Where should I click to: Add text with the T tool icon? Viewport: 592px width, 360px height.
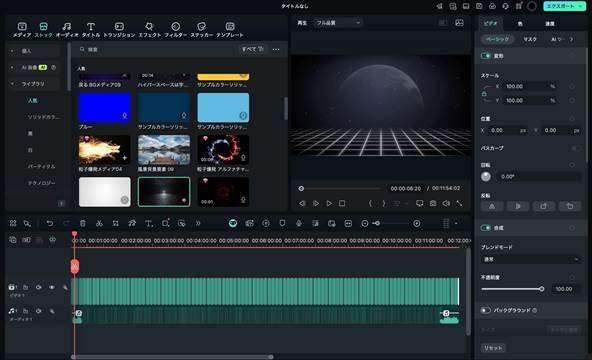pos(149,223)
